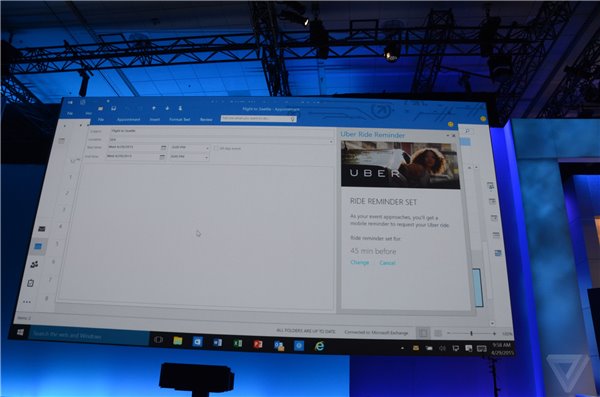Viewport: 600px width, 397px height.
Task: Click the Change reminder link
Action: click(360, 262)
